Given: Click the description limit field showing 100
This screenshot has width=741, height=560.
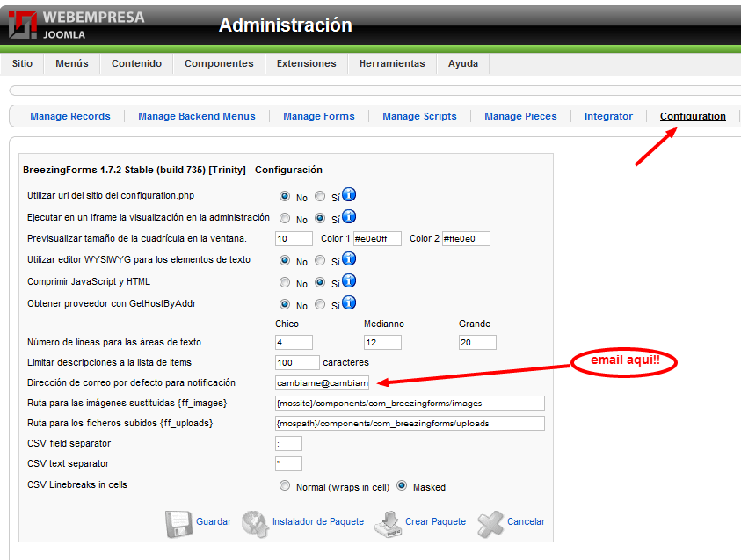Looking at the screenshot, I should [297, 362].
